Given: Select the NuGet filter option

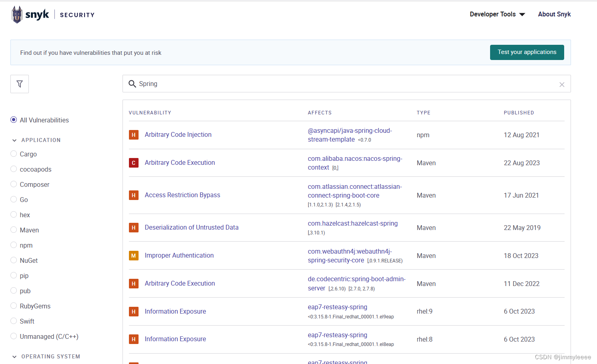Looking at the screenshot, I should (14, 260).
